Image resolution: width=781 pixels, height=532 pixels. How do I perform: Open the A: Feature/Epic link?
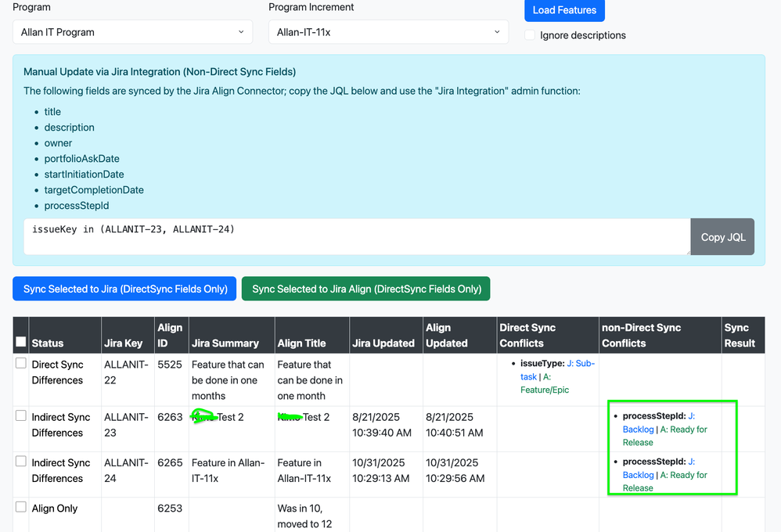(545, 389)
